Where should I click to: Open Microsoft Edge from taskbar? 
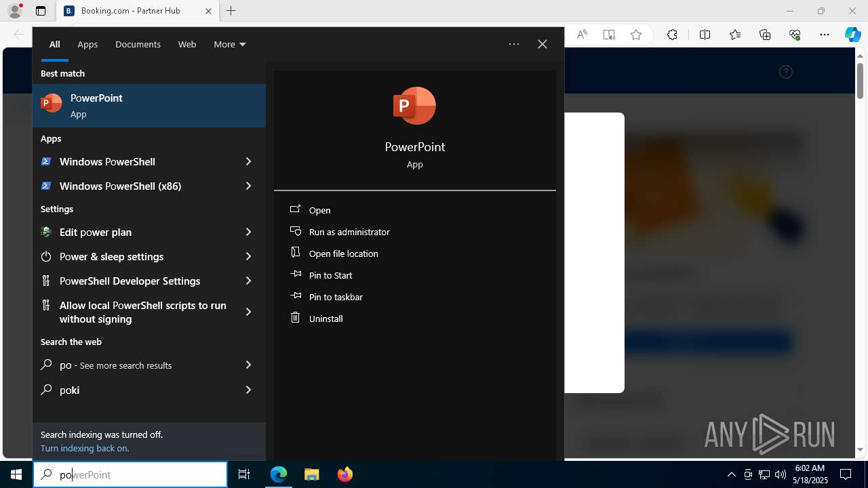pos(279,474)
